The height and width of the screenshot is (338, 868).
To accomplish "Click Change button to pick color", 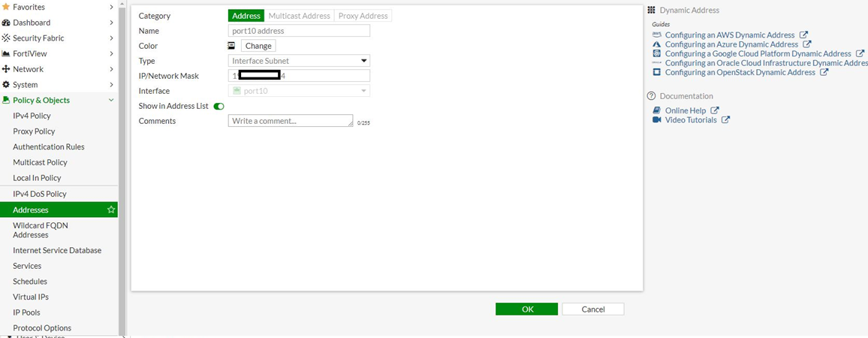I will point(258,46).
